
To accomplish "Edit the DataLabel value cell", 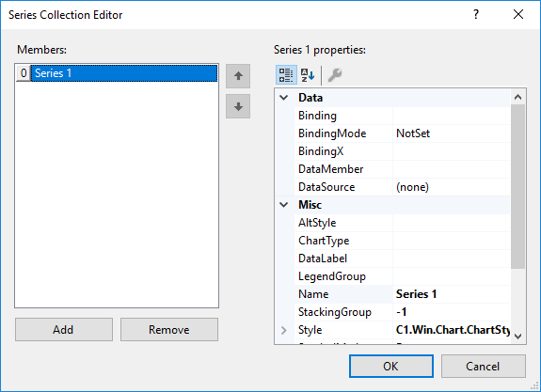I will tap(452, 259).
